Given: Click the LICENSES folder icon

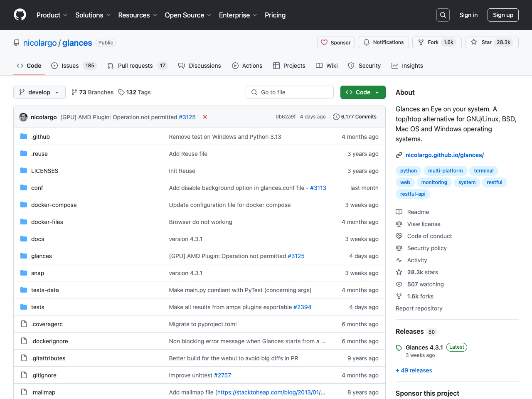Looking at the screenshot, I should click(x=24, y=170).
